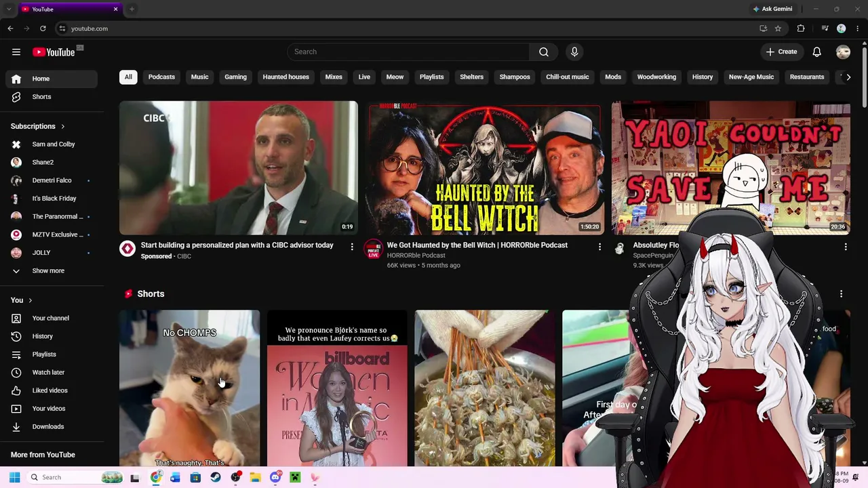Open the Sam and Colby subscription
This screenshot has width=868, height=488.
click(52, 144)
